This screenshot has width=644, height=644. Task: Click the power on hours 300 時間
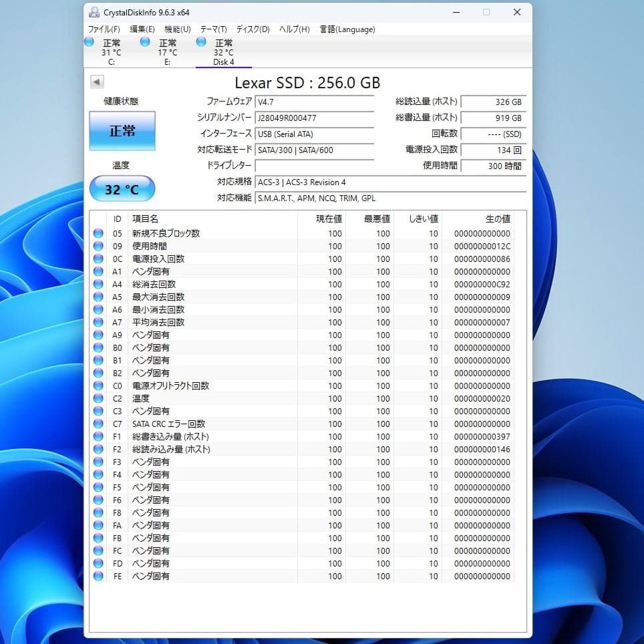pyautogui.click(x=494, y=166)
